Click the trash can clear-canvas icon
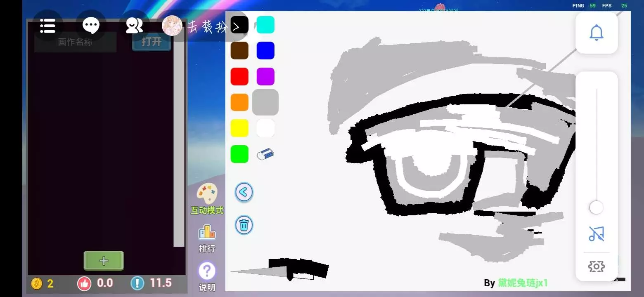 coord(244,225)
